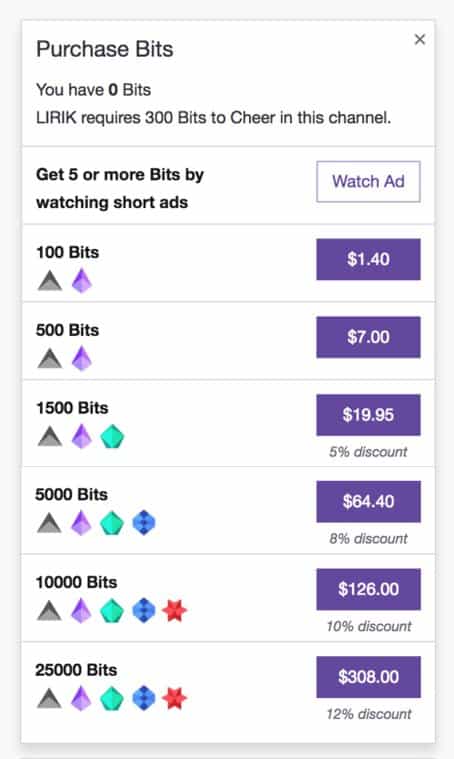Click the purple gem under 500 Bits
The width and height of the screenshot is (454, 759).
pyautogui.click(x=82, y=358)
